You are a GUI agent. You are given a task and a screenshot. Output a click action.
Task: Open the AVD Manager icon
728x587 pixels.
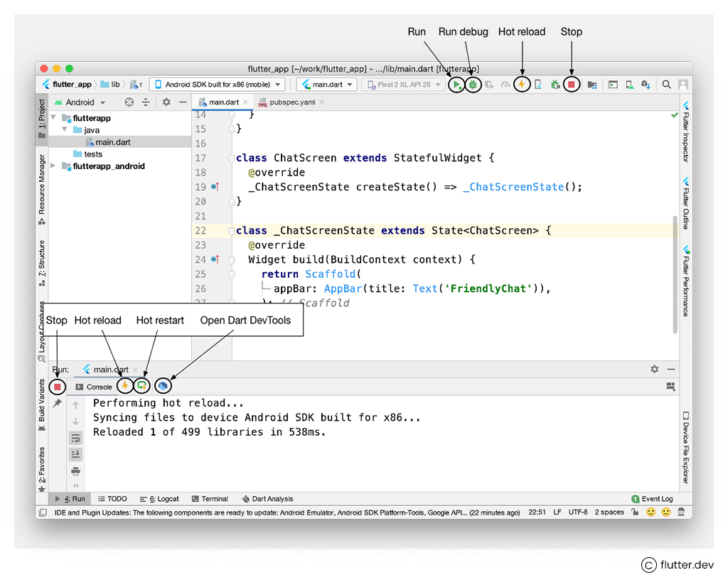click(629, 85)
